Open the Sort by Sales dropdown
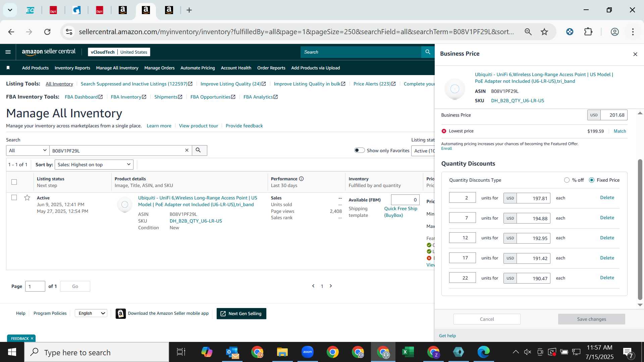The image size is (644, 362). (x=94, y=165)
